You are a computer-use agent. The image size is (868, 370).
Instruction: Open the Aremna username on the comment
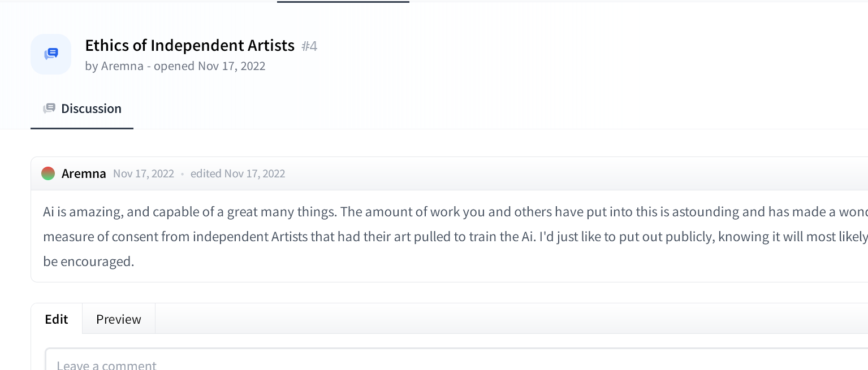[84, 173]
